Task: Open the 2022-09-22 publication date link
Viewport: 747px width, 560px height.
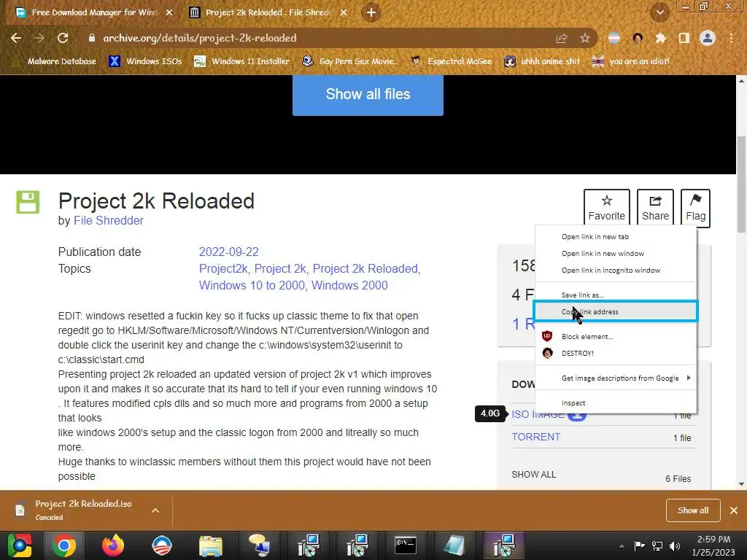Action: pos(228,252)
